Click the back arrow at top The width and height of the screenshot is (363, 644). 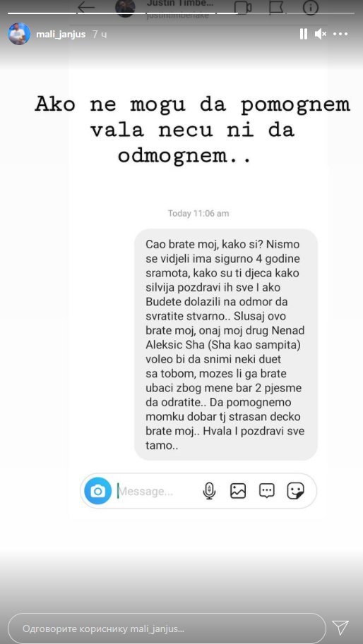86,7
